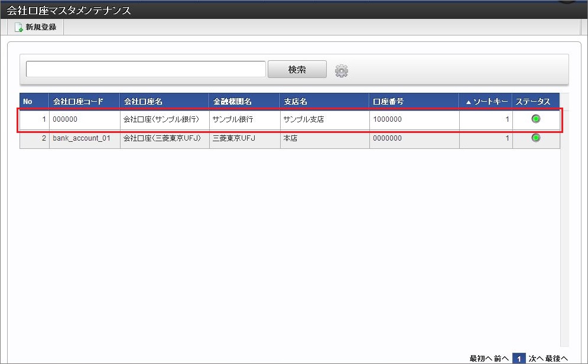
Task: Sort by 会社口座コード column header
Action: pyautogui.click(x=84, y=101)
